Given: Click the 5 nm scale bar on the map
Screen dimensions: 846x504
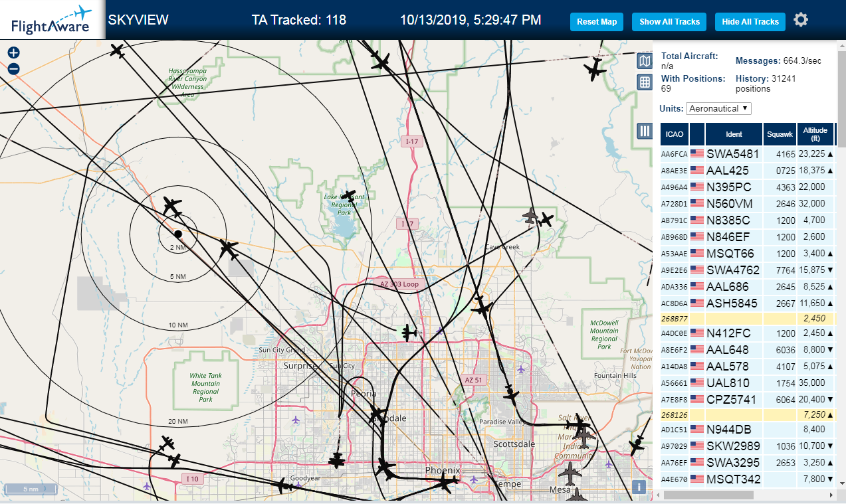Looking at the screenshot, I should tap(31, 489).
